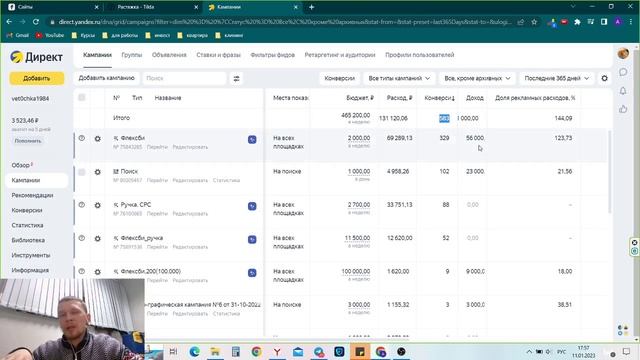Open Статистика in left sidebar
Image resolution: width=640 pixels, height=360 pixels.
27,225
